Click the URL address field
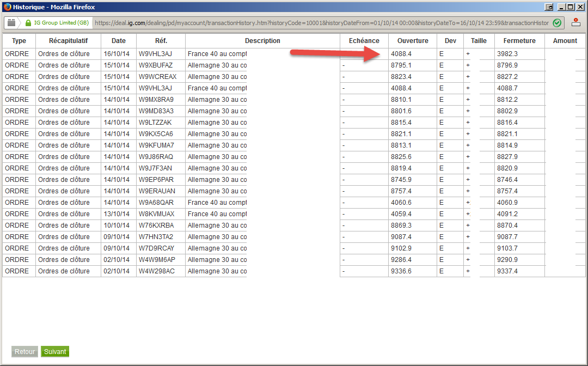Screen dimensions: 588x366 (x=322, y=23)
